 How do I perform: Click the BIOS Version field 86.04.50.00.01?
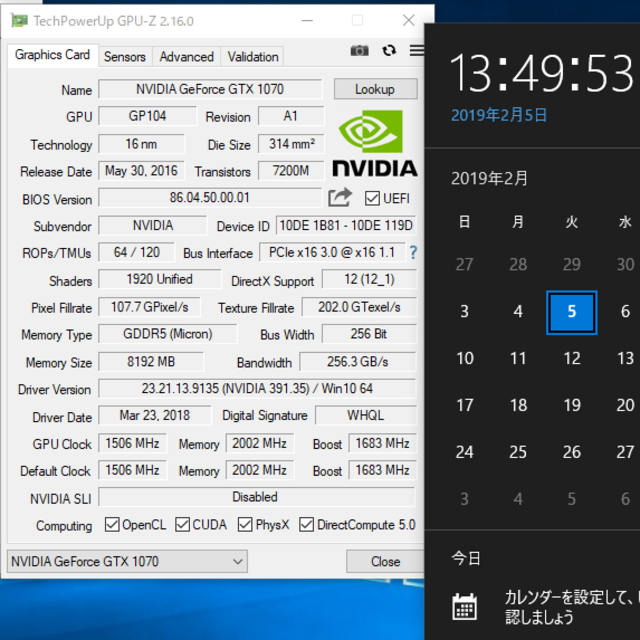point(210,198)
